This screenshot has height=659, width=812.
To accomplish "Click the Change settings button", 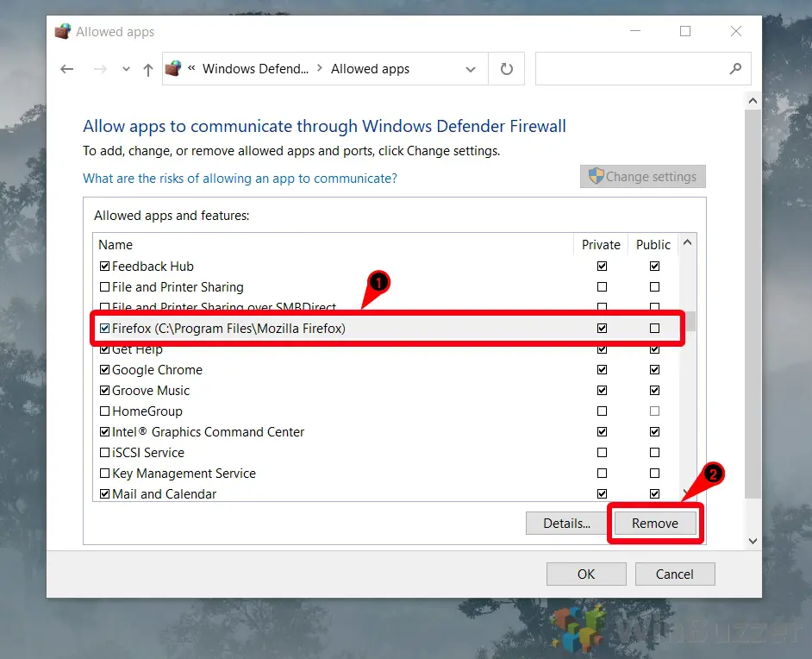I will coord(643,177).
